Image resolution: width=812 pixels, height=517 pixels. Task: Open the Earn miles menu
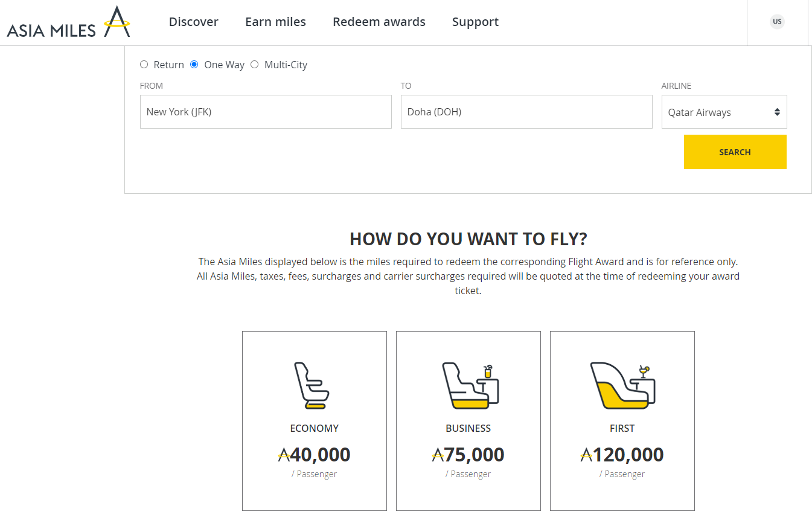[x=275, y=22]
